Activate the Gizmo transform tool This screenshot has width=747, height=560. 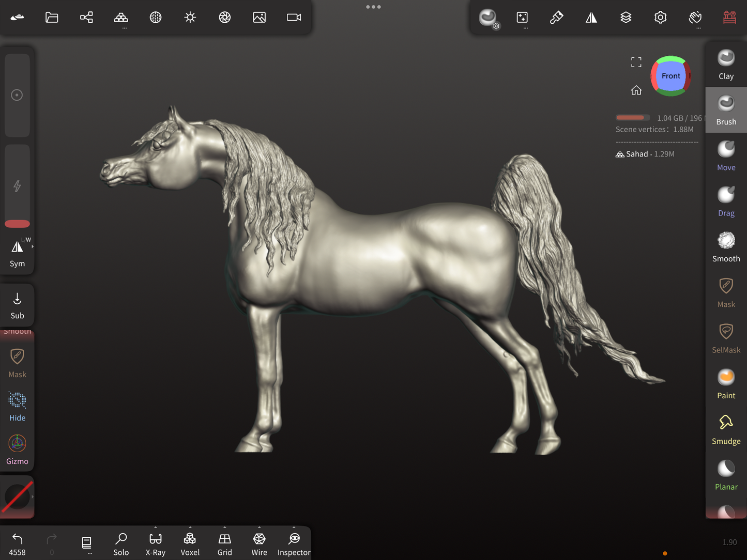17,449
